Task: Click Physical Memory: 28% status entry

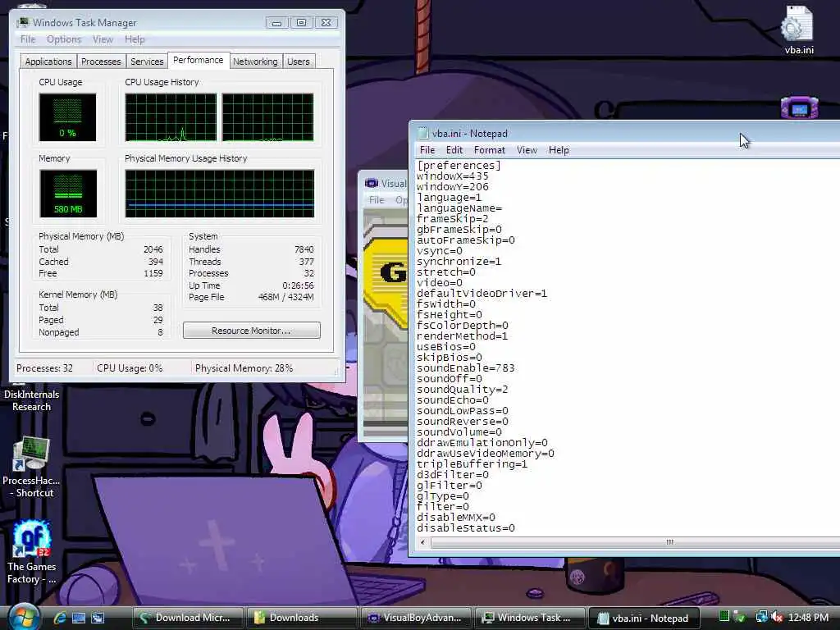Action: pos(244,368)
